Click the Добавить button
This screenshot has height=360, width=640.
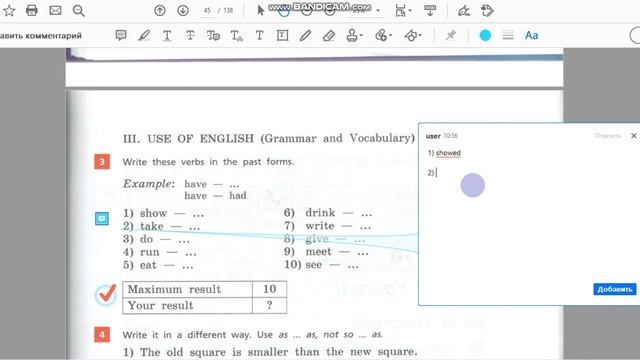[x=615, y=289]
